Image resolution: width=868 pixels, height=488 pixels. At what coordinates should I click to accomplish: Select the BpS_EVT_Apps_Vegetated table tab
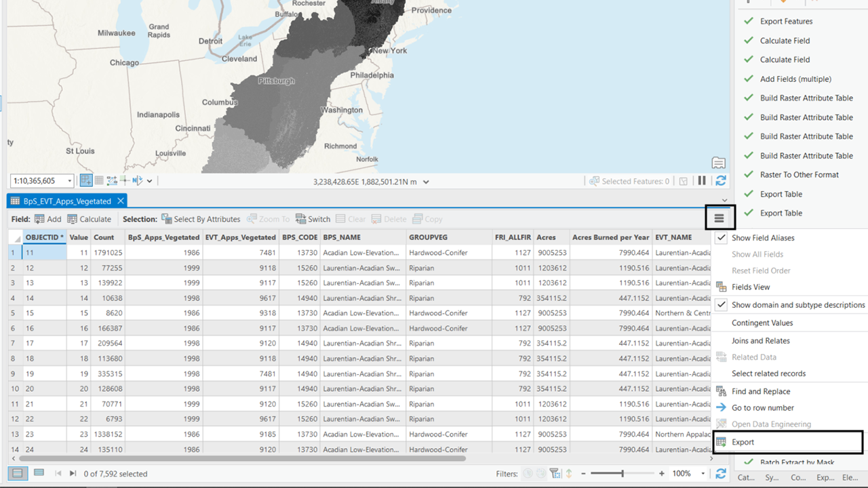point(61,201)
